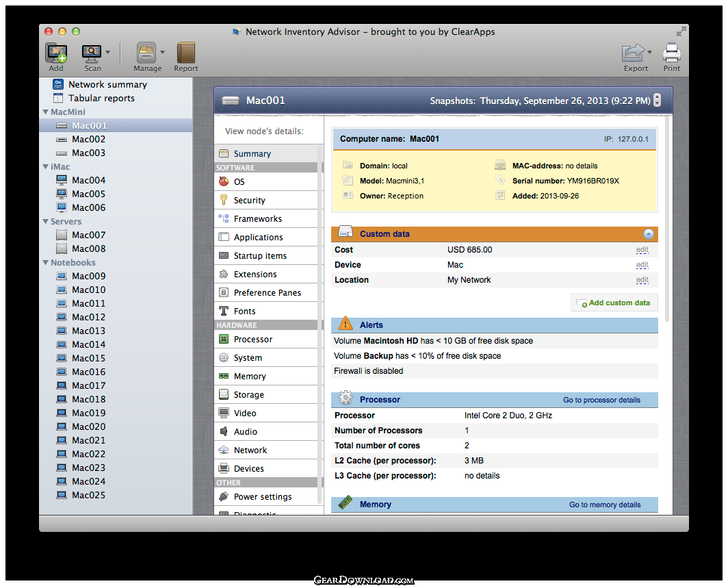
Task: Open the Scan dropdown arrow
Action: click(x=107, y=52)
